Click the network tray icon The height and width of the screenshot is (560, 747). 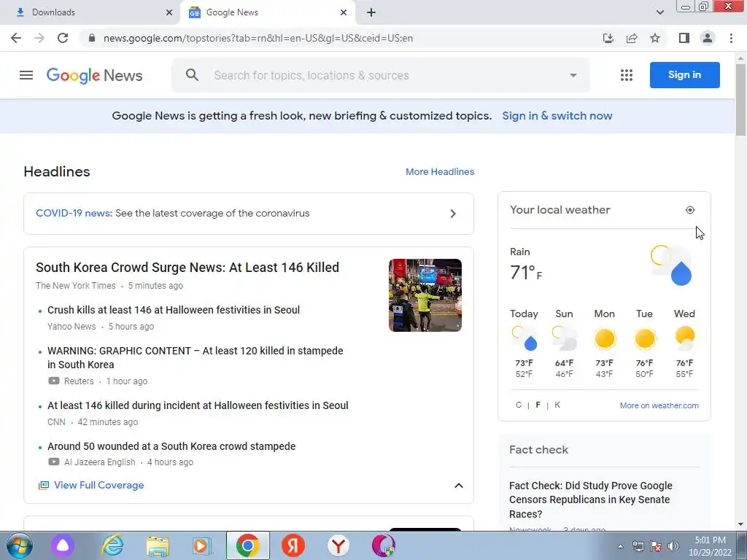click(638, 546)
